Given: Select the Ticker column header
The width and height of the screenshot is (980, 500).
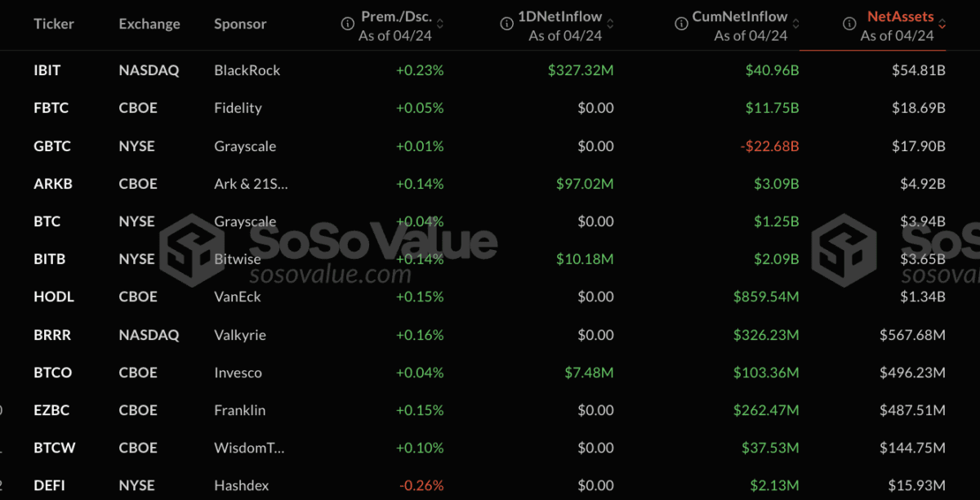Looking at the screenshot, I should click(53, 24).
